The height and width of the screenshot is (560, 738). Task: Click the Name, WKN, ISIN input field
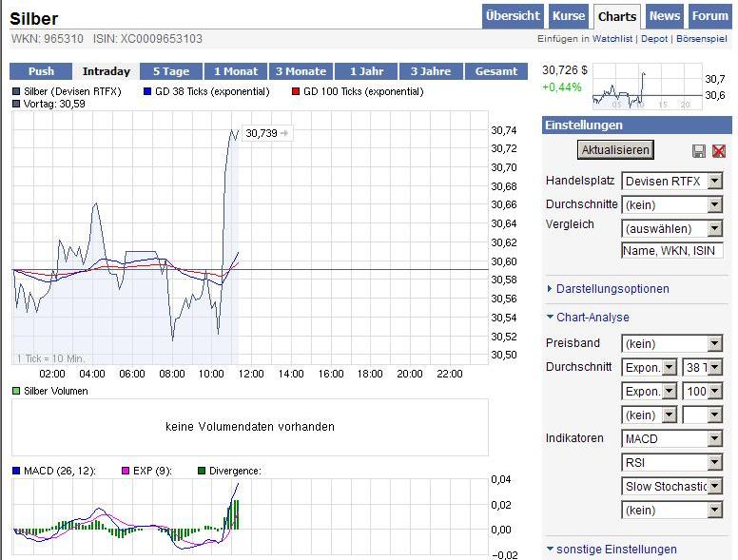[x=671, y=251]
